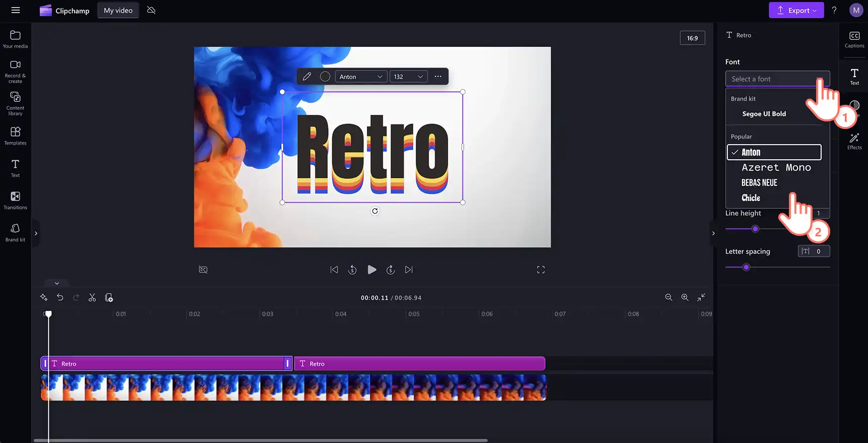The width and height of the screenshot is (868, 443).
Task: Click the undo arrow in timeline toolbar
Action: point(60,297)
